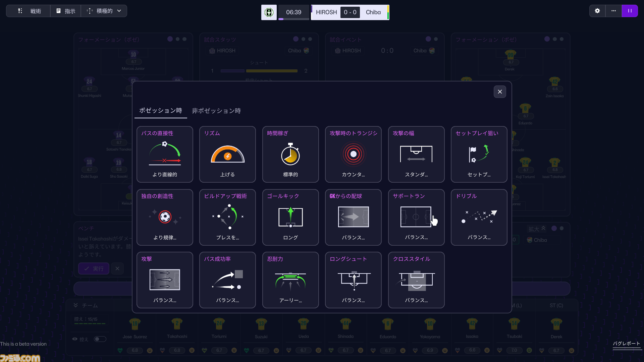644x362 pixels.
Task: Pause the match with the purple button
Action: pos(630,11)
